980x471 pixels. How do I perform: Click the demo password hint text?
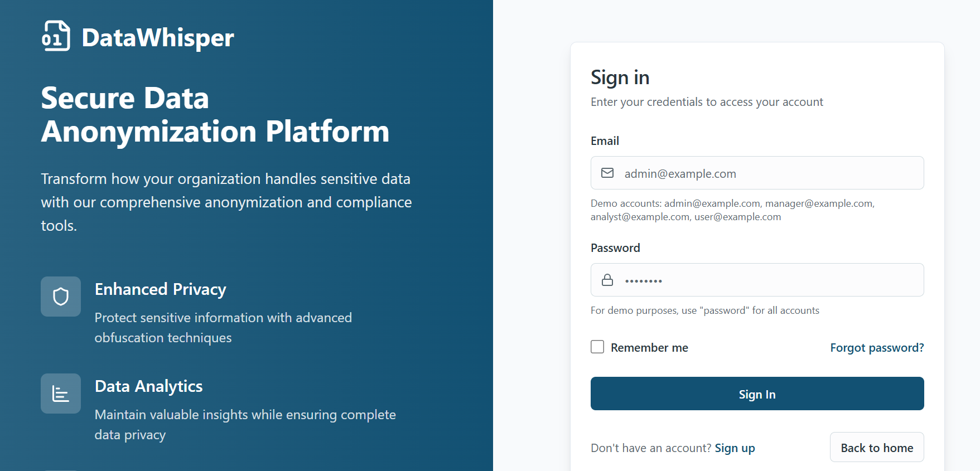click(x=704, y=310)
